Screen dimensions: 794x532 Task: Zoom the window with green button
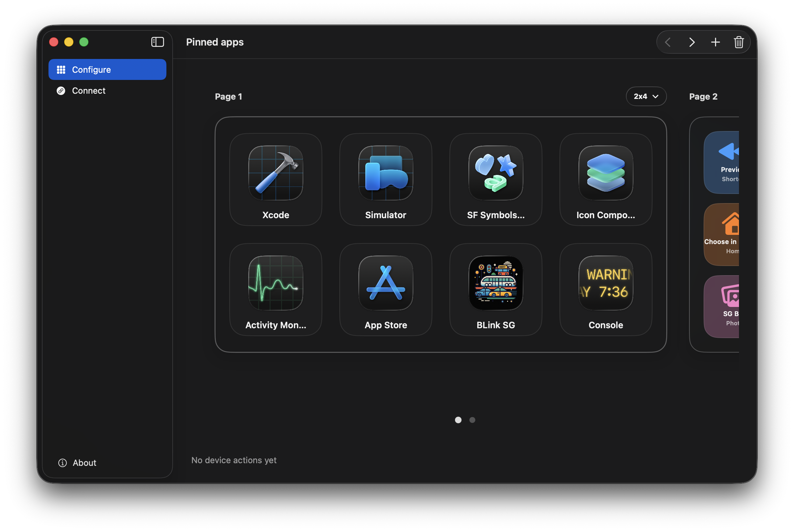coord(84,42)
